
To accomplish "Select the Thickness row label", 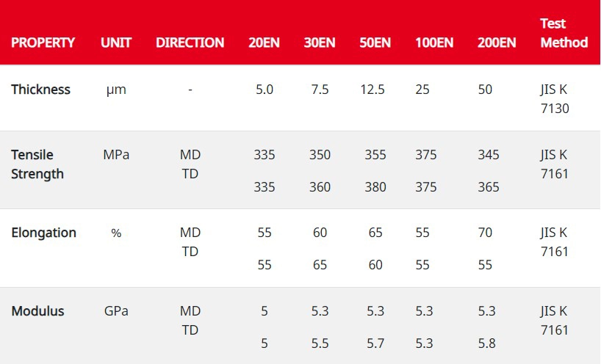I will point(40,90).
